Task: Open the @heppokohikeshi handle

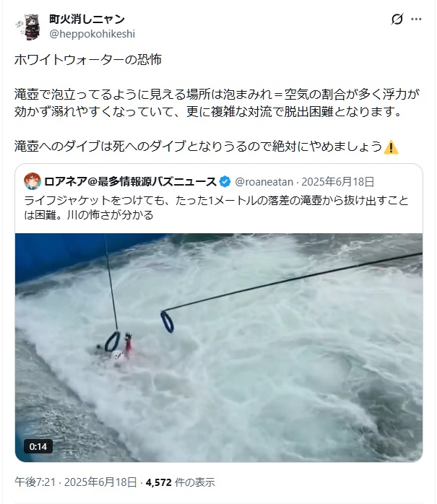Action: [x=92, y=34]
